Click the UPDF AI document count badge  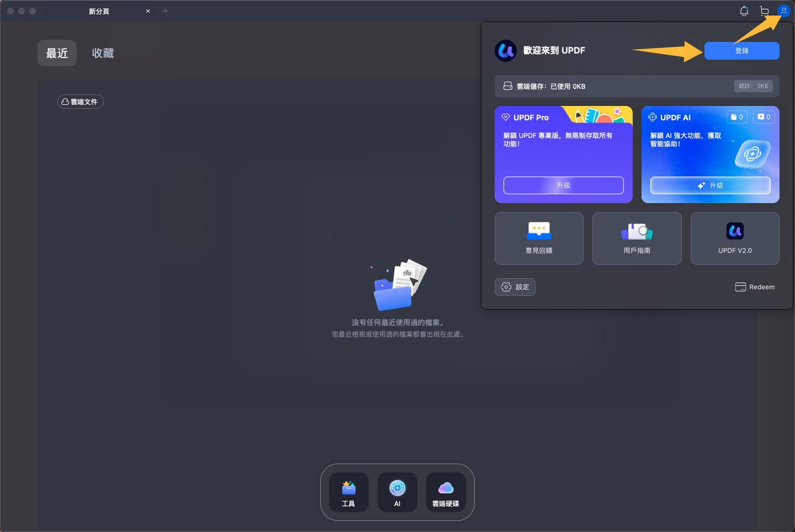click(x=737, y=117)
